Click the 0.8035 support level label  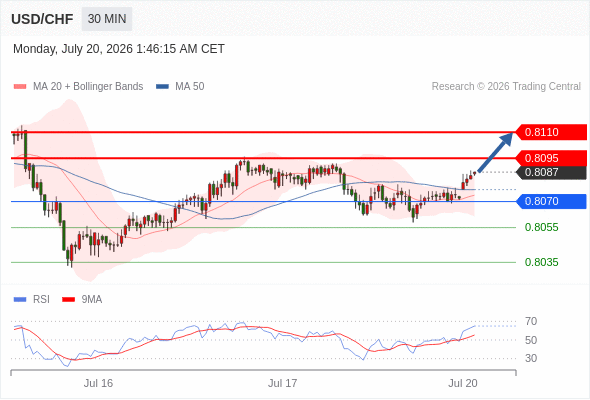point(541,262)
